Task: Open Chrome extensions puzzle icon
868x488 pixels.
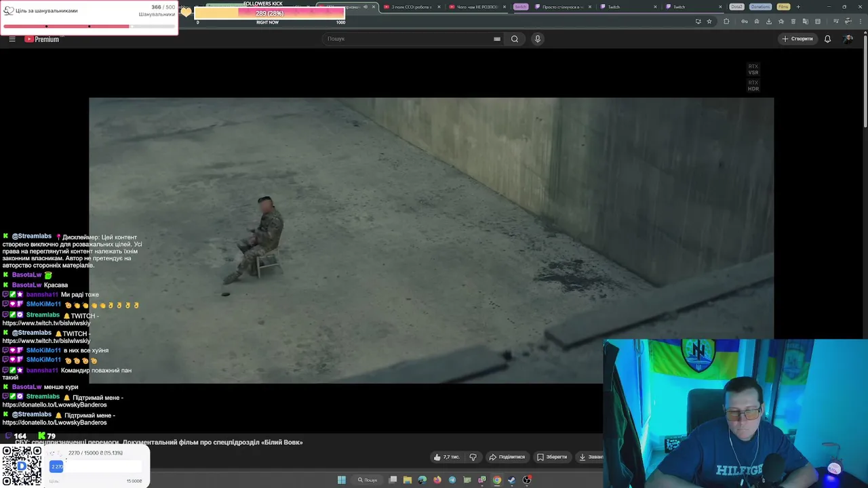Action: click(x=726, y=21)
